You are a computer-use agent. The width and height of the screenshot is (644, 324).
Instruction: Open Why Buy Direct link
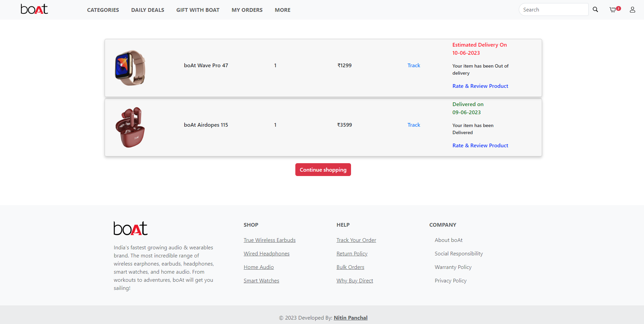(x=355, y=281)
